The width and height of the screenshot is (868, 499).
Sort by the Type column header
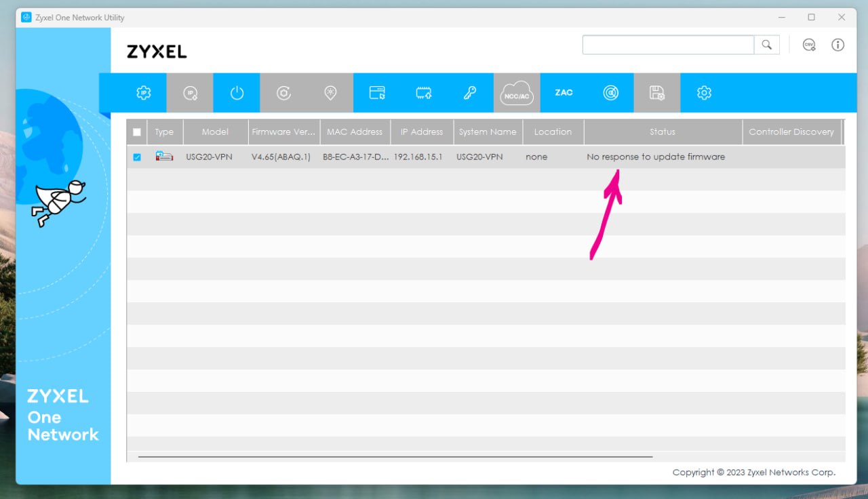click(164, 132)
